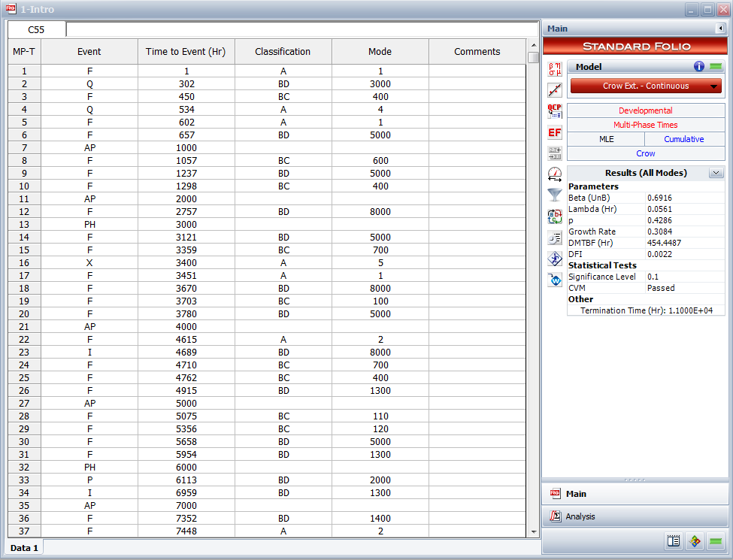This screenshot has height=560, width=733.
Task: Click the clock and list icon
Action: coord(554,238)
